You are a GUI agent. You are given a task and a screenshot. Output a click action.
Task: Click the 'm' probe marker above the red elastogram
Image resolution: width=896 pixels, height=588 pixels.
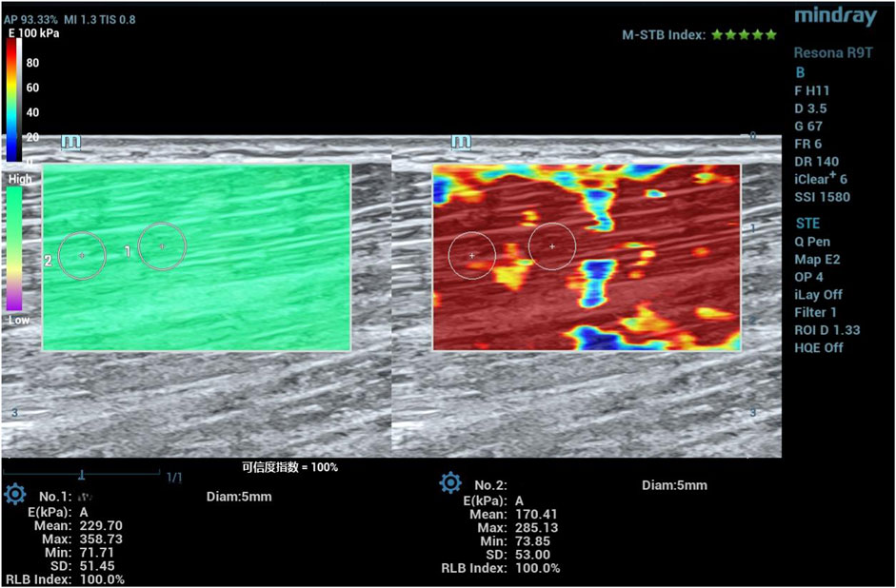(x=462, y=142)
